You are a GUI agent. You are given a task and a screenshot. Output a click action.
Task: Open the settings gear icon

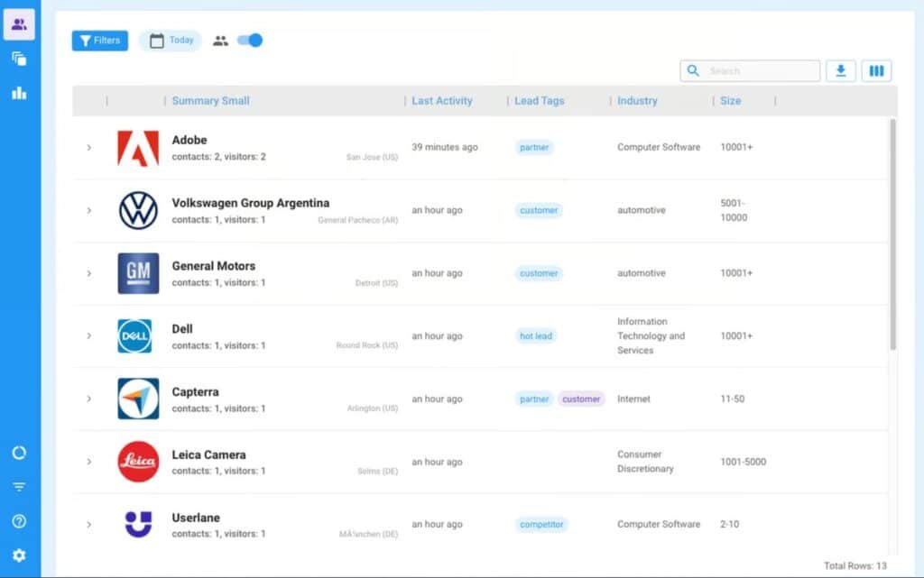click(x=19, y=555)
